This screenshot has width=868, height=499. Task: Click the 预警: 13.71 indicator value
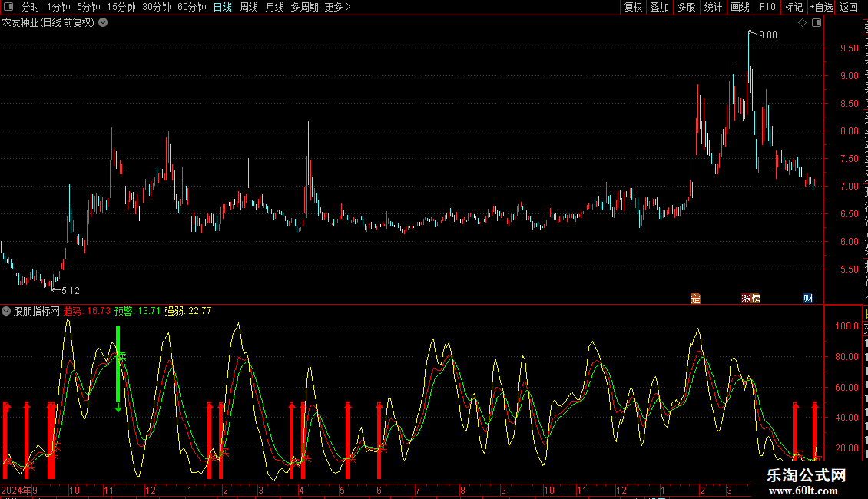click(x=137, y=311)
